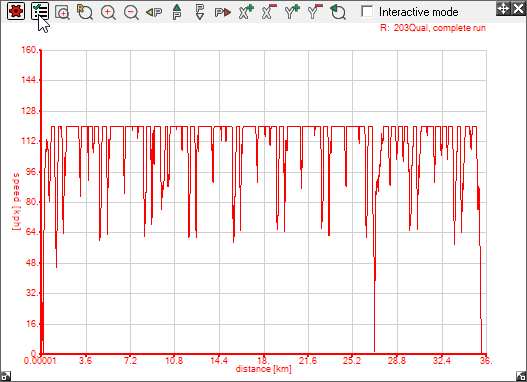The image size is (527, 382).
Task: Click the move window cross-arrows button
Action: [x=503, y=8]
